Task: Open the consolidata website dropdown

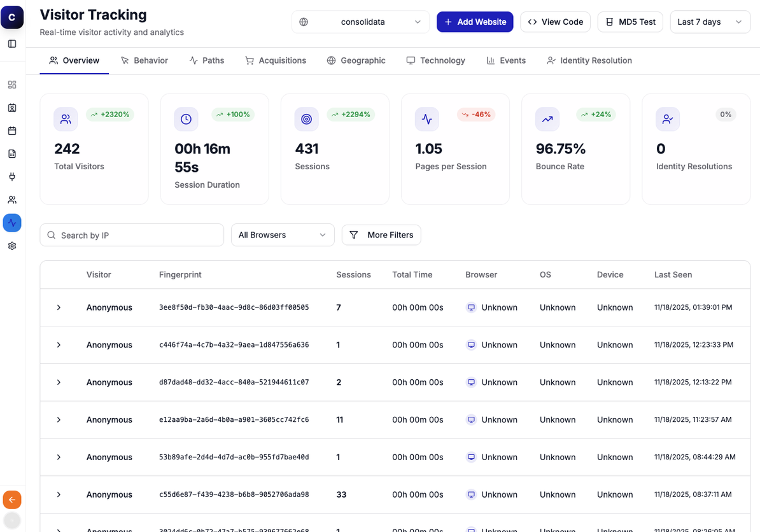Action: (x=360, y=21)
